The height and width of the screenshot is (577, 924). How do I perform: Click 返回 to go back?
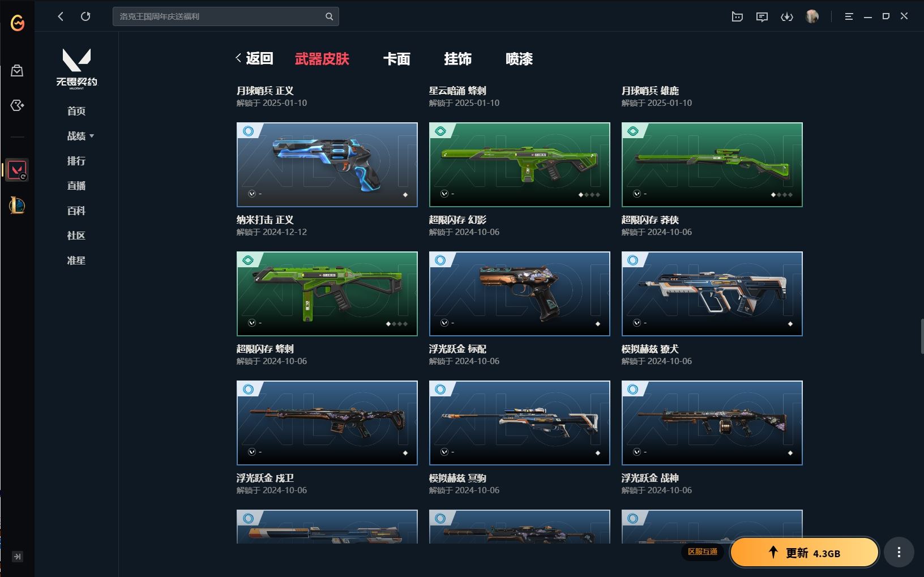[x=254, y=58]
